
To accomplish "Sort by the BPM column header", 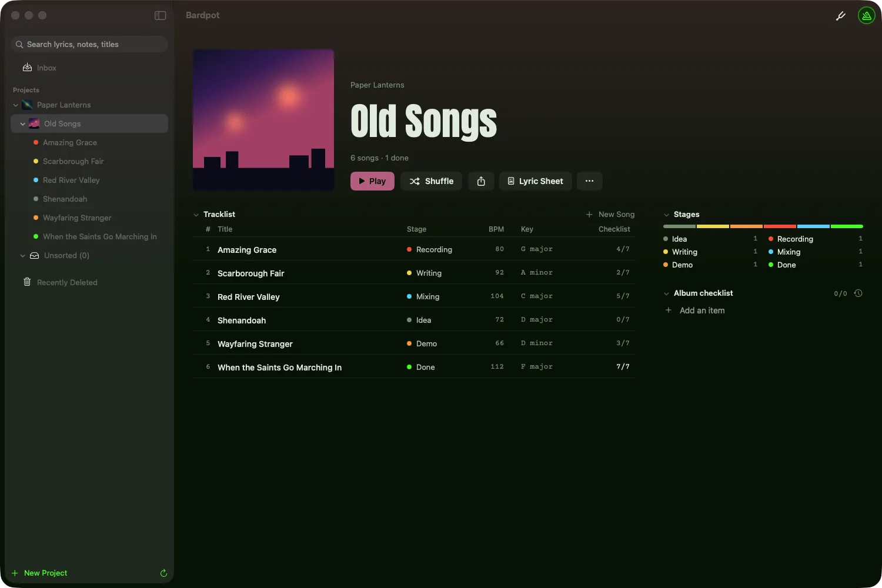I will point(496,229).
